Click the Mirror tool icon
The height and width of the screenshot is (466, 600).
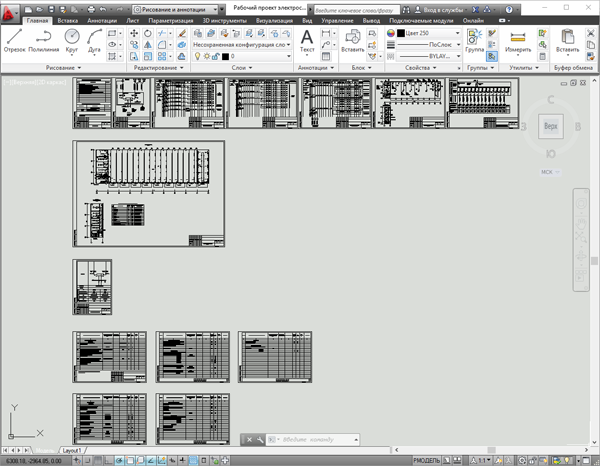(148, 45)
